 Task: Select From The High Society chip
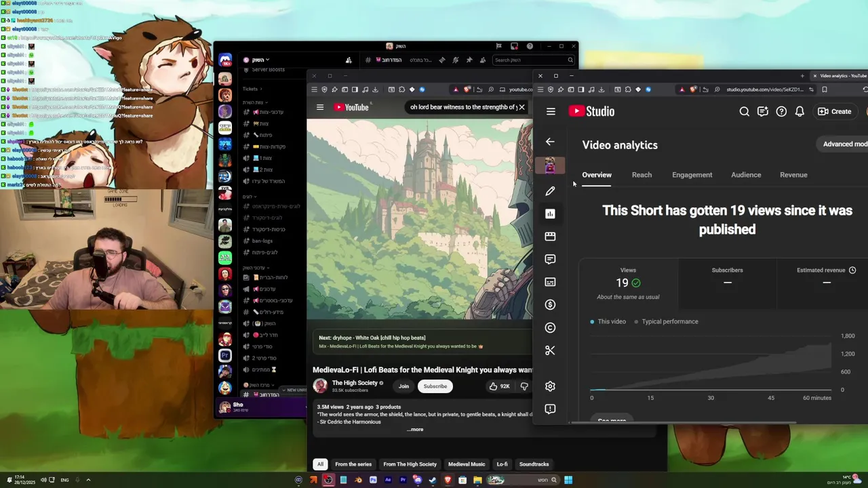pyautogui.click(x=410, y=464)
